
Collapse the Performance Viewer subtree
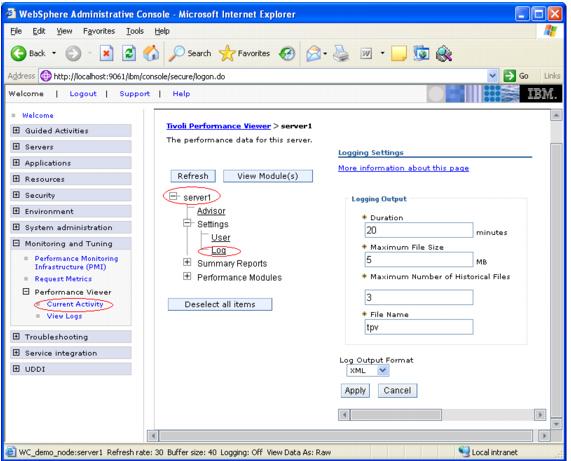tap(26, 291)
